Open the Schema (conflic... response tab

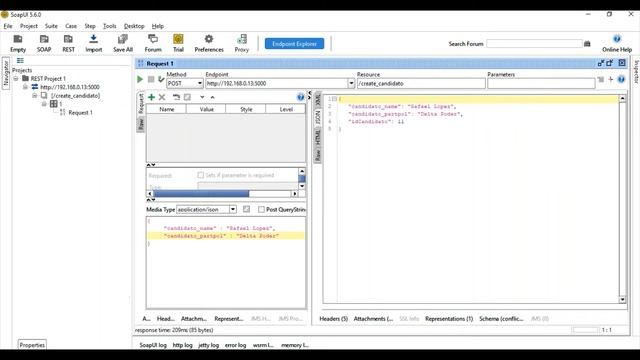(x=501, y=318)
